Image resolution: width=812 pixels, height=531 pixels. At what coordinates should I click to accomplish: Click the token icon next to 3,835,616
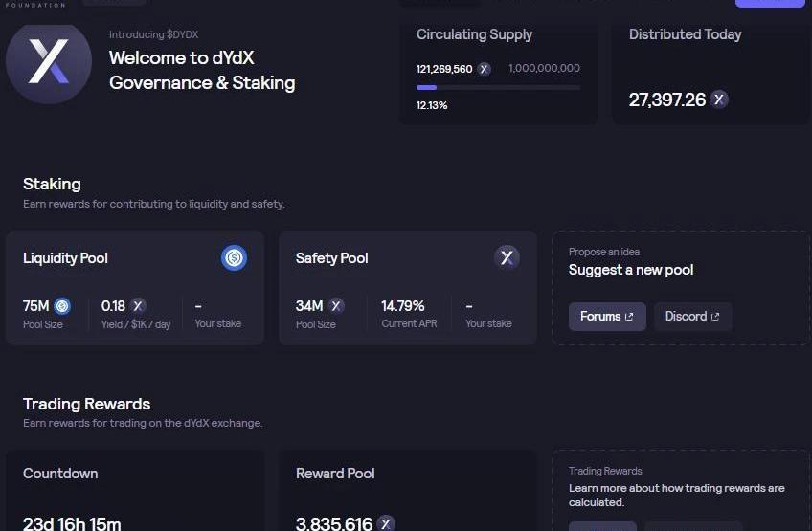click(x=385, y=522)
